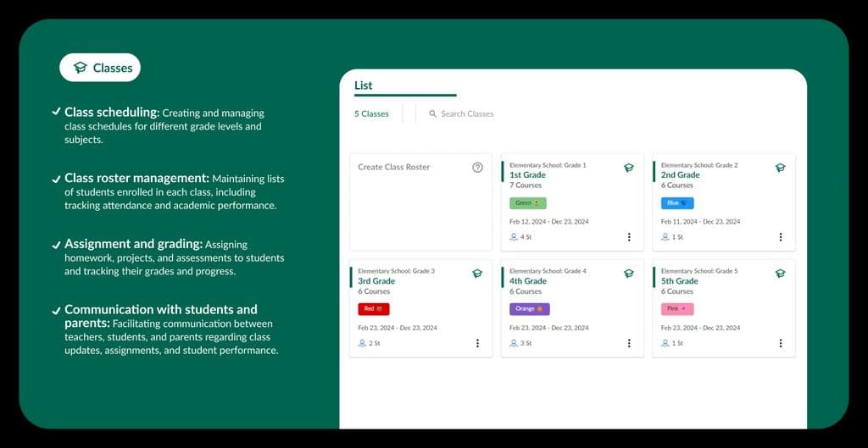Click the graduation cap icon on 3rd Grade
This screenshot has width=868, height=448.
click(477, 274)
